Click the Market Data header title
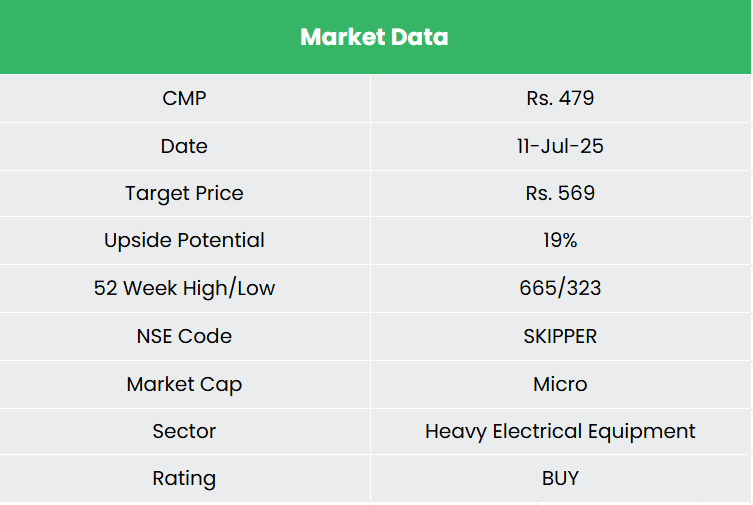The height and width of the screenshot is (505, 753). tap(374, 38)
